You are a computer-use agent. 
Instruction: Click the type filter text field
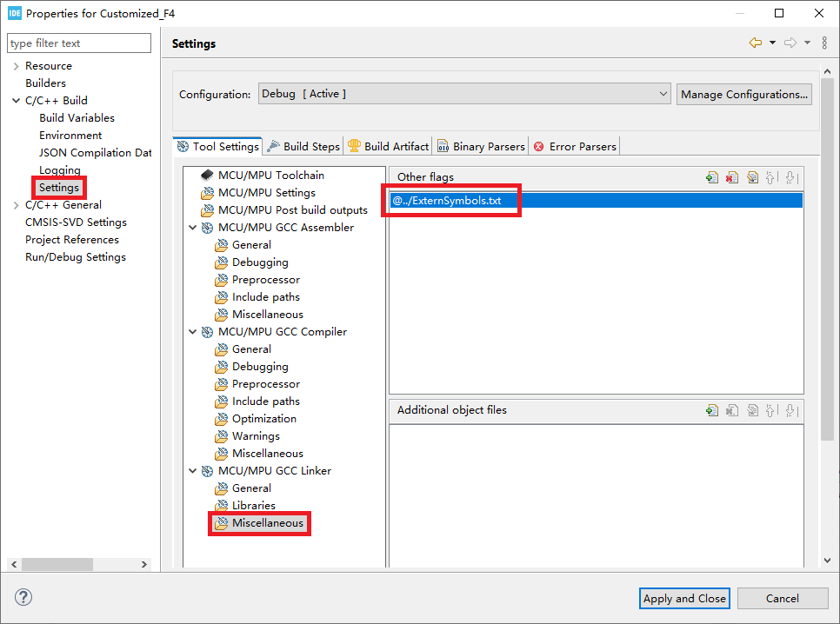coord(78,43)
